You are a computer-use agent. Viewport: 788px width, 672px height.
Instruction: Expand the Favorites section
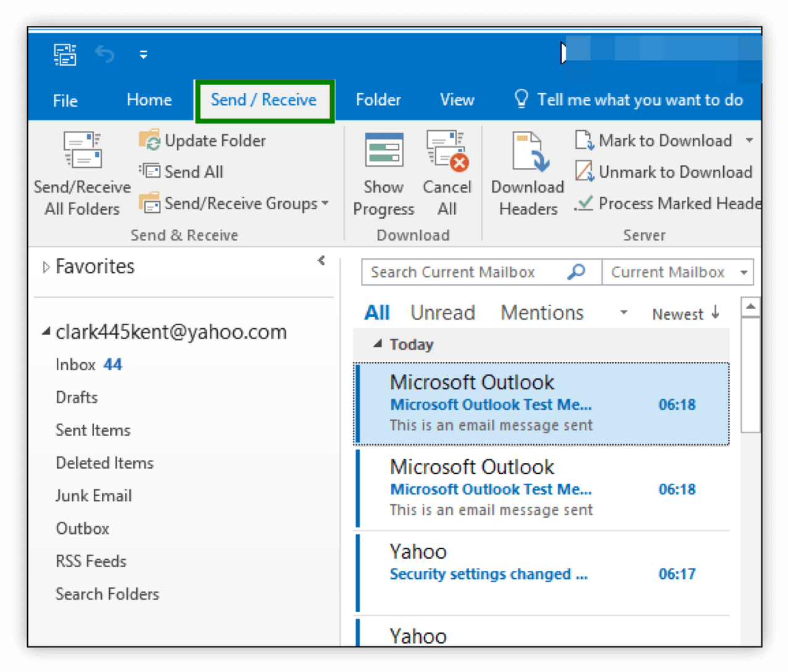[46, 267]
